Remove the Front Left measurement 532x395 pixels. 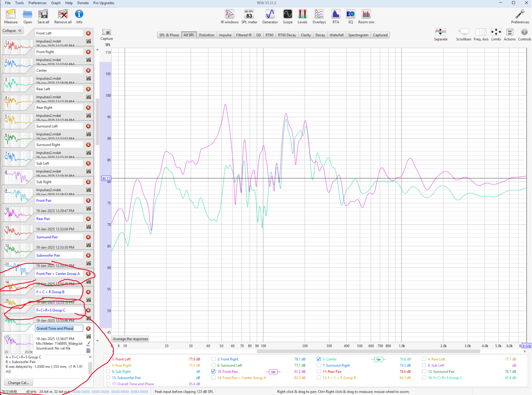(88, 33)
